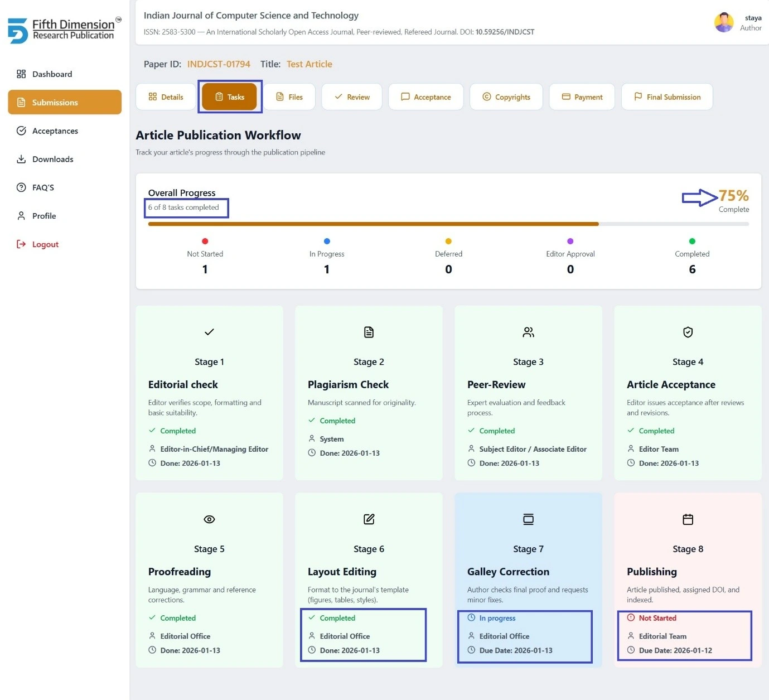Click the Acceptances check-circle icon

tap(21, 131)
